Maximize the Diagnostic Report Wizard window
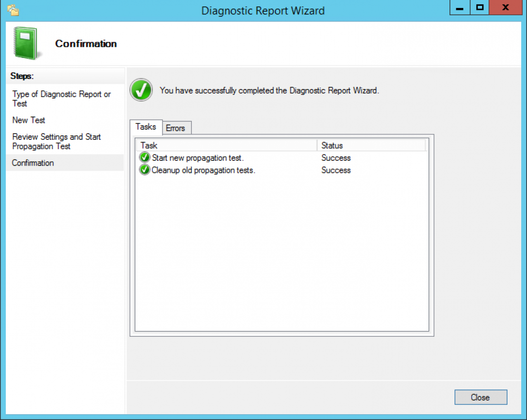 click(x=480, y=8)
